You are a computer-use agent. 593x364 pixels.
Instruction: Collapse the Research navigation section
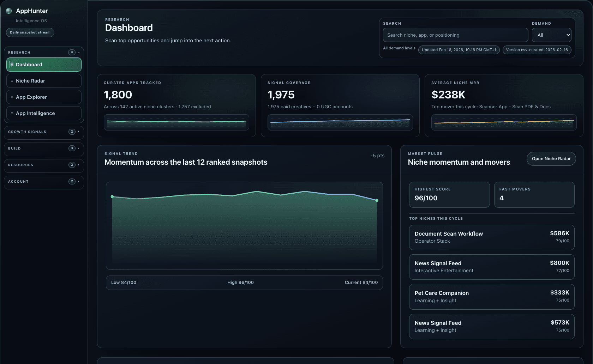coord(79,52)
